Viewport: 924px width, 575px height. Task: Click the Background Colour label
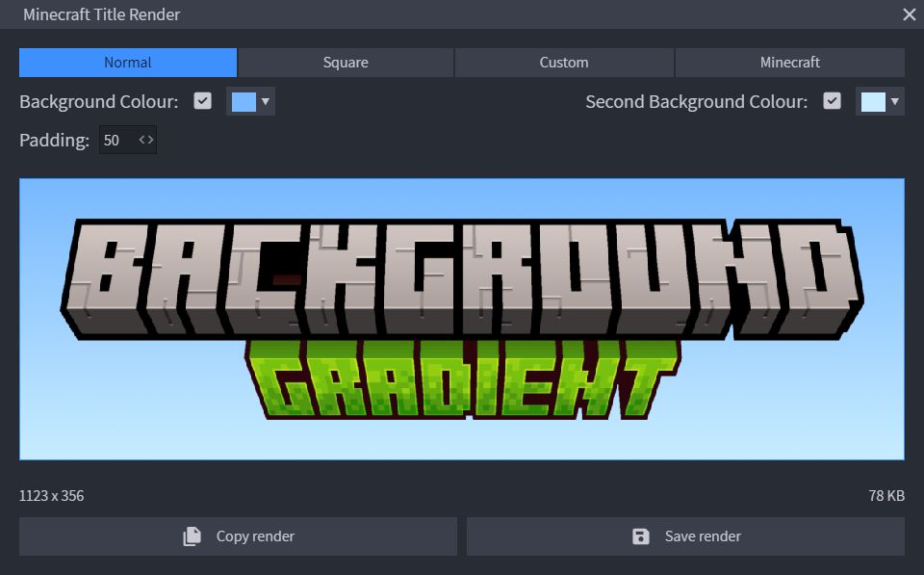98,102
